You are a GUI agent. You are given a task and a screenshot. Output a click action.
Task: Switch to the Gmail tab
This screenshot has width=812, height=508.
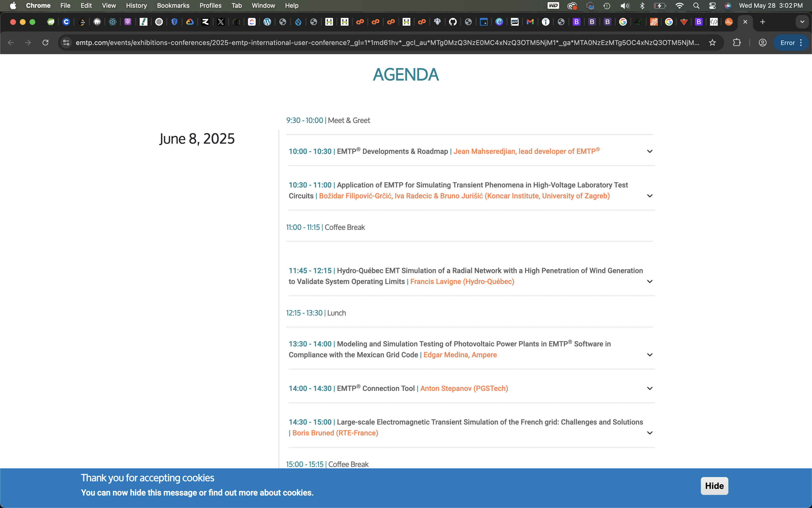[x=530, y=22]
